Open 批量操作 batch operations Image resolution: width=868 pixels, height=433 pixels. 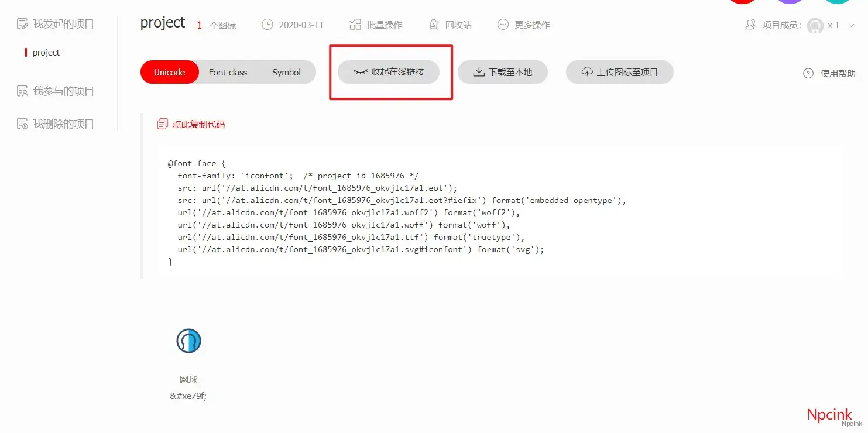376,25
